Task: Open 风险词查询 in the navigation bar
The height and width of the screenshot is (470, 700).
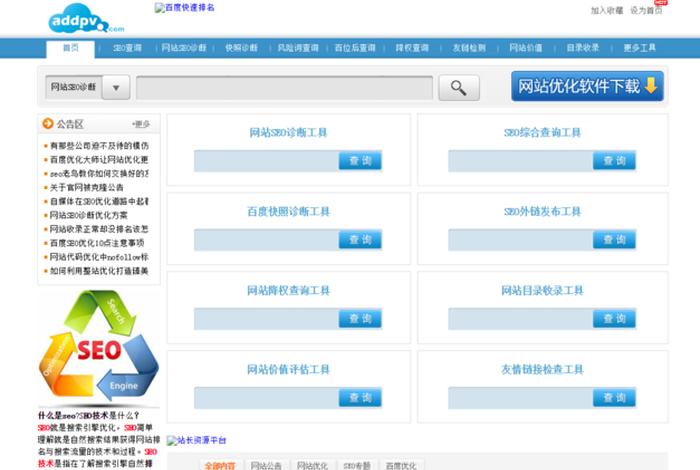Action: click(x=298, y=48)
